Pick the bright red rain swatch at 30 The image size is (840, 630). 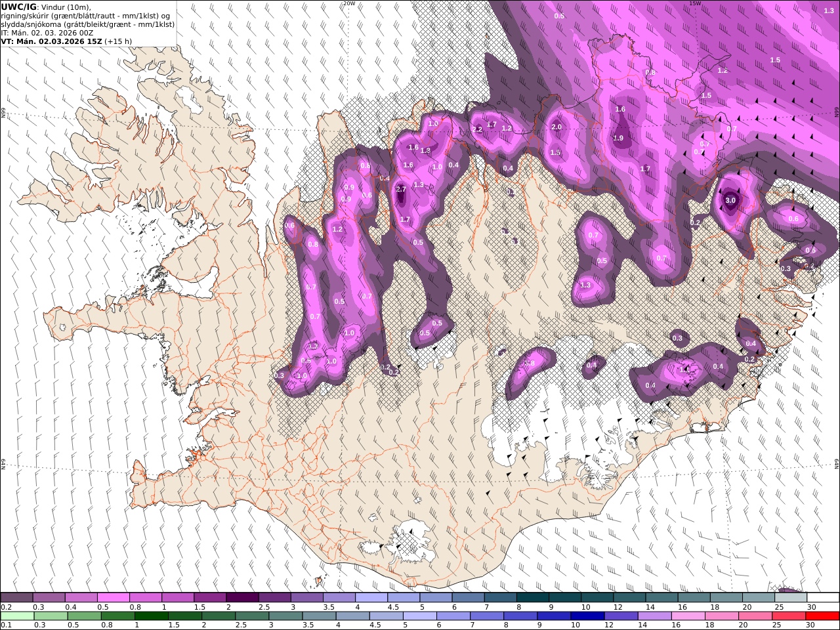[x=822, y=616]
